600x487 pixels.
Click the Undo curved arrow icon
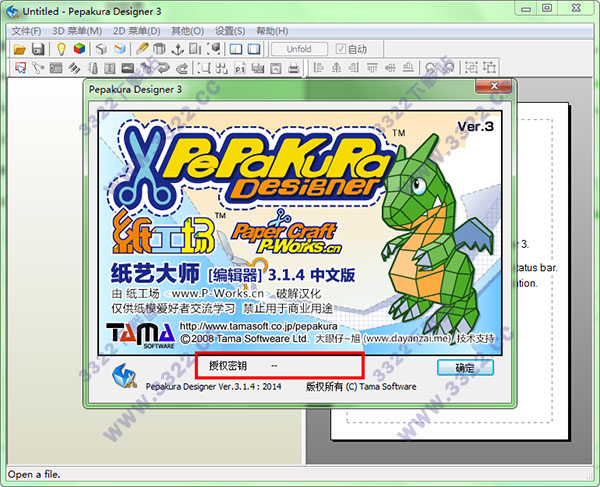click(164, 68)
